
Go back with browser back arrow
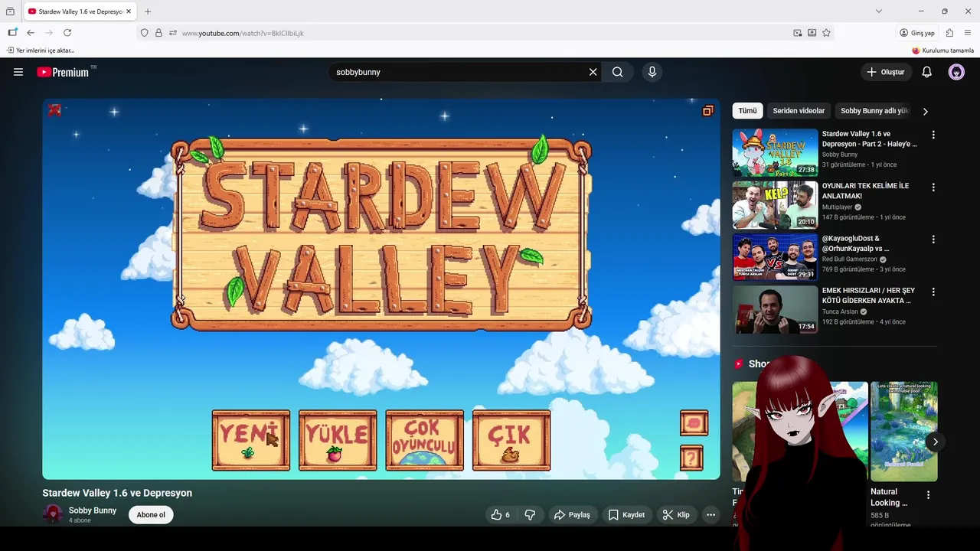[31, 33]
